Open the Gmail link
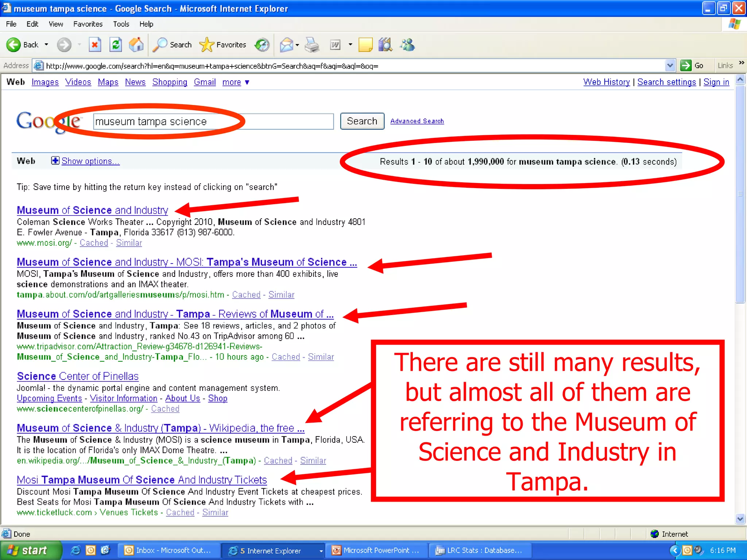This screenshot has height=560, width=747. pos(205,82)
